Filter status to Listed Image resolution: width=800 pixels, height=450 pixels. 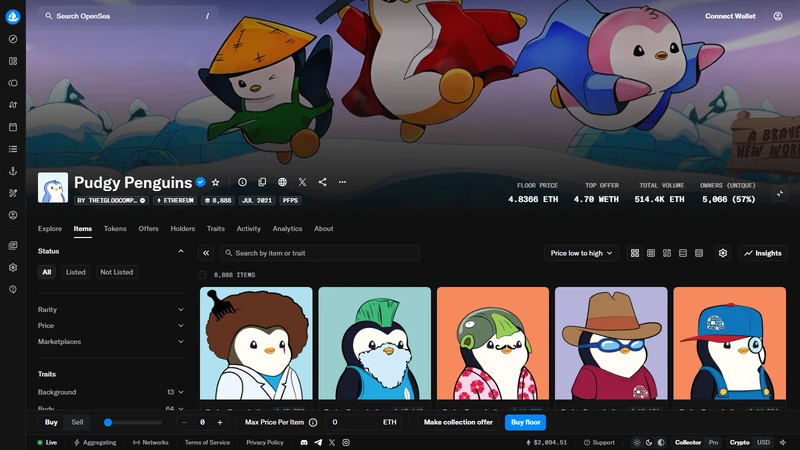click(x=76, y=272)
